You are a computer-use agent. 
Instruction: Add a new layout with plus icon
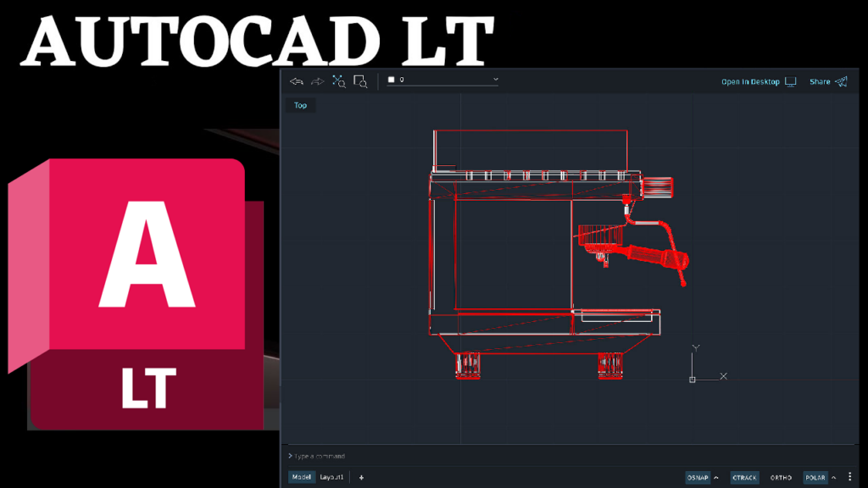pyautogui.click(x=362, y=478)
